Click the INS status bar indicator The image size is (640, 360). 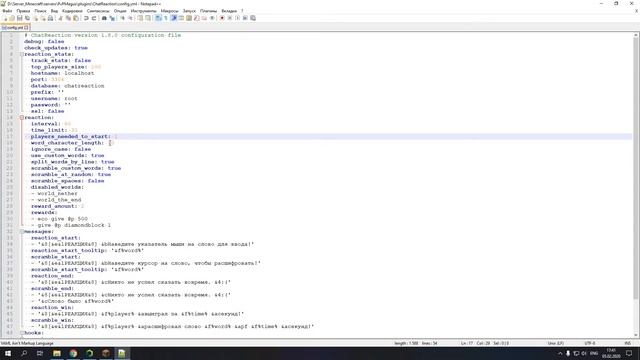(x=628, y=343)
